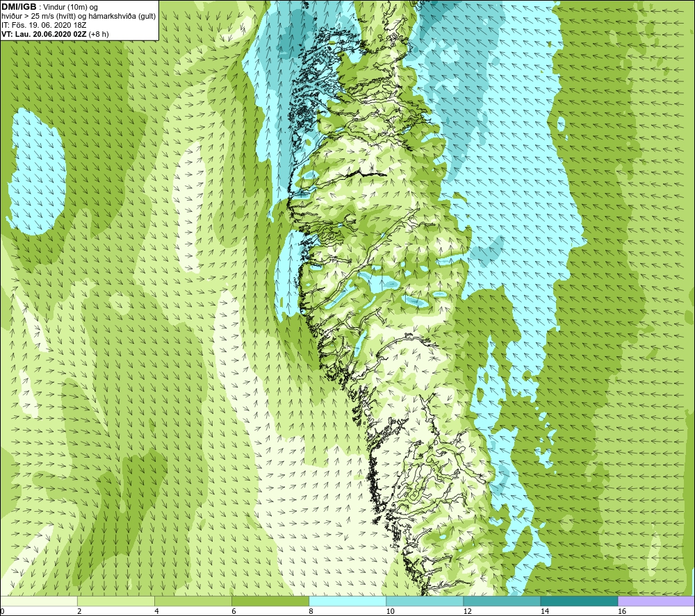Click the legend label '14'

545,612
